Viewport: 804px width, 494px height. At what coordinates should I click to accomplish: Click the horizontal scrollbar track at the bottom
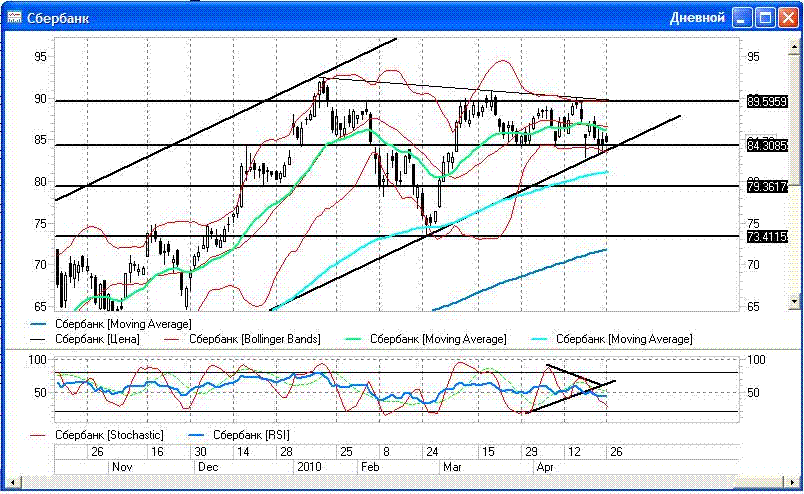[x=403, y=482]
